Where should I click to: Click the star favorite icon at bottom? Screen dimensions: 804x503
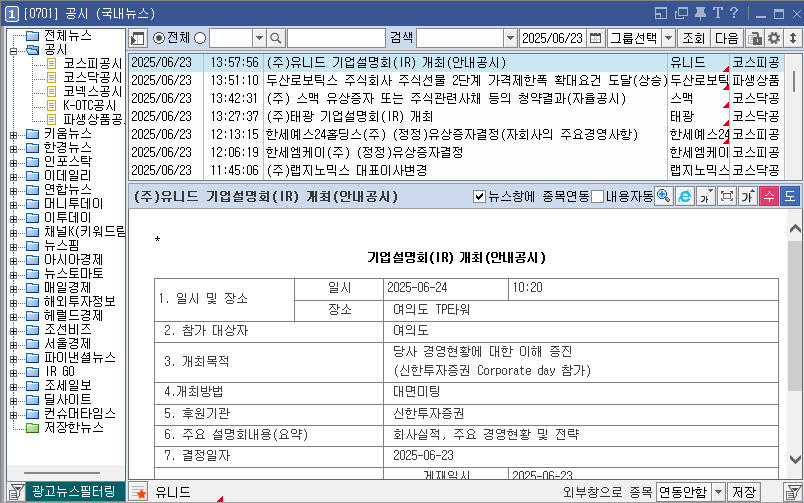click(x=138, y=493)
